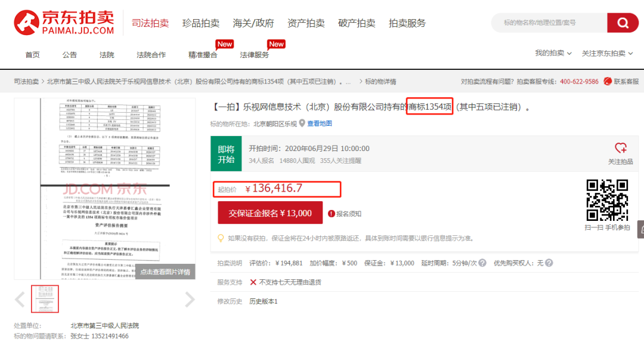Click the 关注拍品 label
Viewport: 644px width, 345px height.
[x=621, y=162]
